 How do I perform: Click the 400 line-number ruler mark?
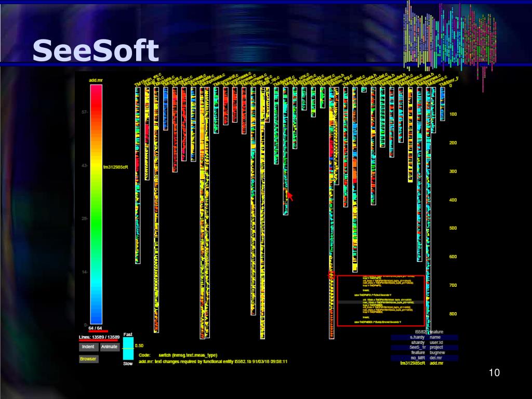click(x=453, y=200)
